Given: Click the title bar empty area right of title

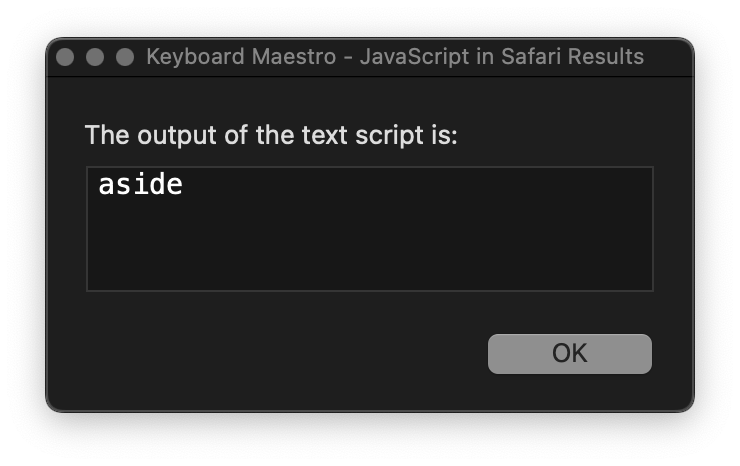Looking at the screenshot, I should 668,57.
